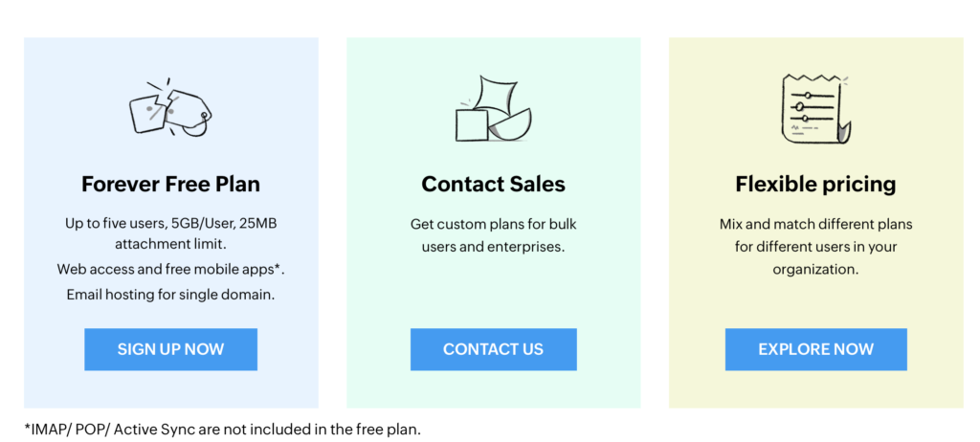
Task: Select the Forever Free Plan heading
Action: tap(170, 184)
